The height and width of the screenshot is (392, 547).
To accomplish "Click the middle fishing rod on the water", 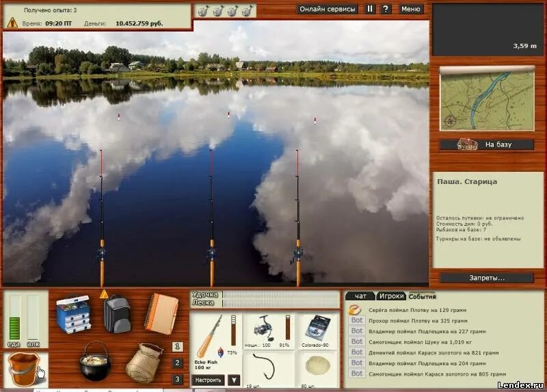I will point(211,218).
